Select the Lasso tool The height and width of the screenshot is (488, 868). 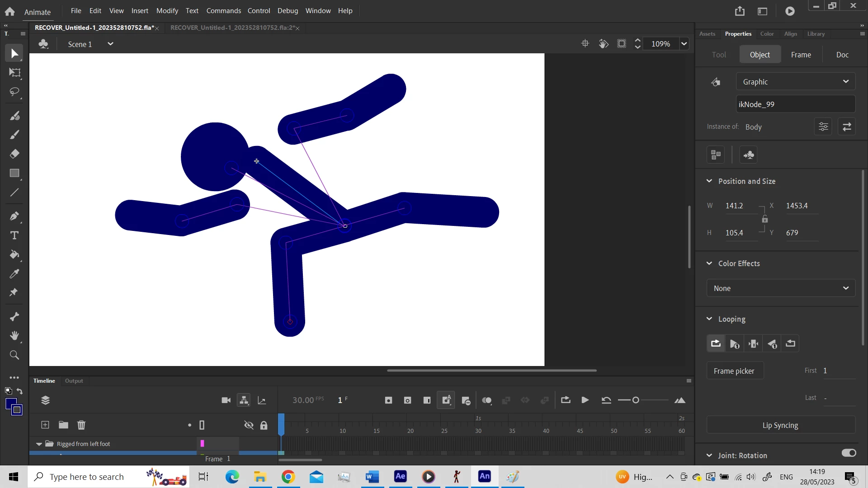click(15, 92)
